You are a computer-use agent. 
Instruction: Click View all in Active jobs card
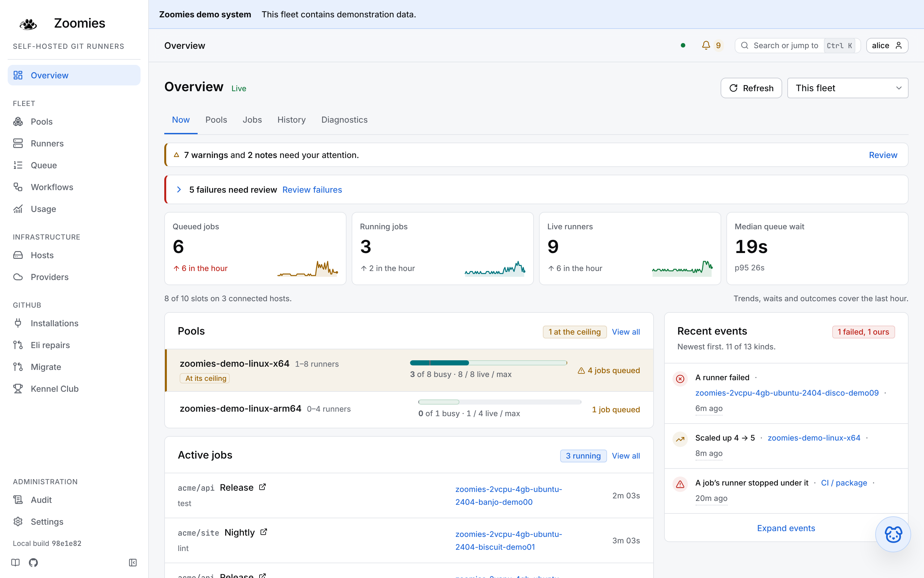click(x=626, y=456)
